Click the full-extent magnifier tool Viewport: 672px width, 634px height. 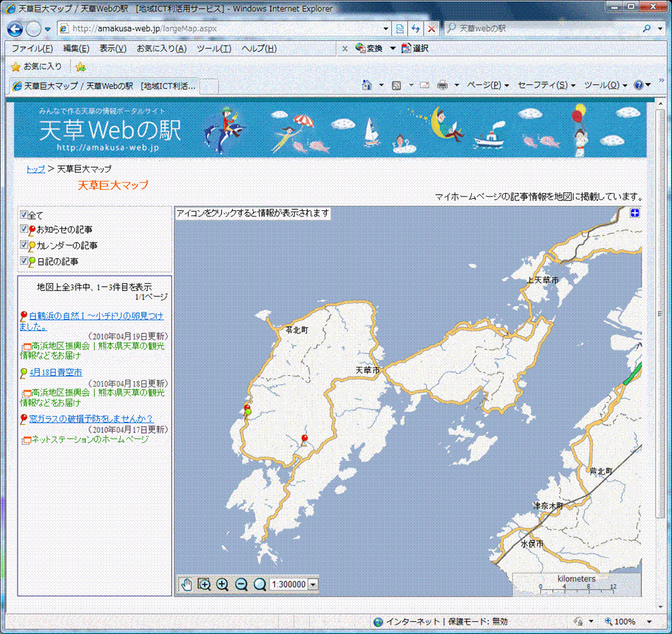click(x=260, y=584)
